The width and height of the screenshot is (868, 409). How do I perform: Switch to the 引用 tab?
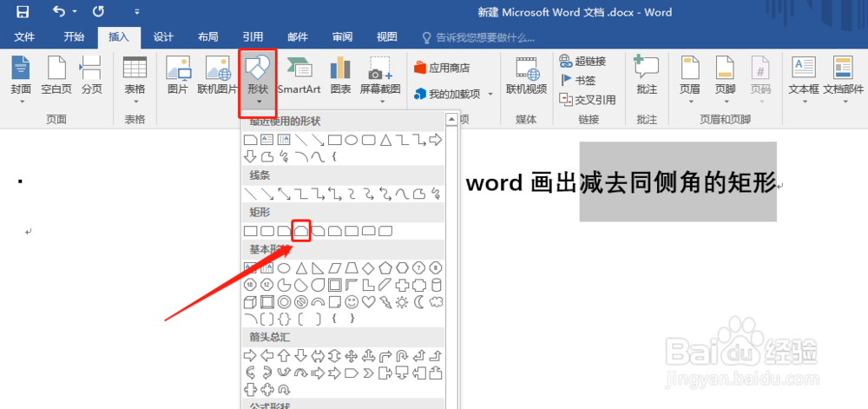pyautogui.click(x=253, y=37)
